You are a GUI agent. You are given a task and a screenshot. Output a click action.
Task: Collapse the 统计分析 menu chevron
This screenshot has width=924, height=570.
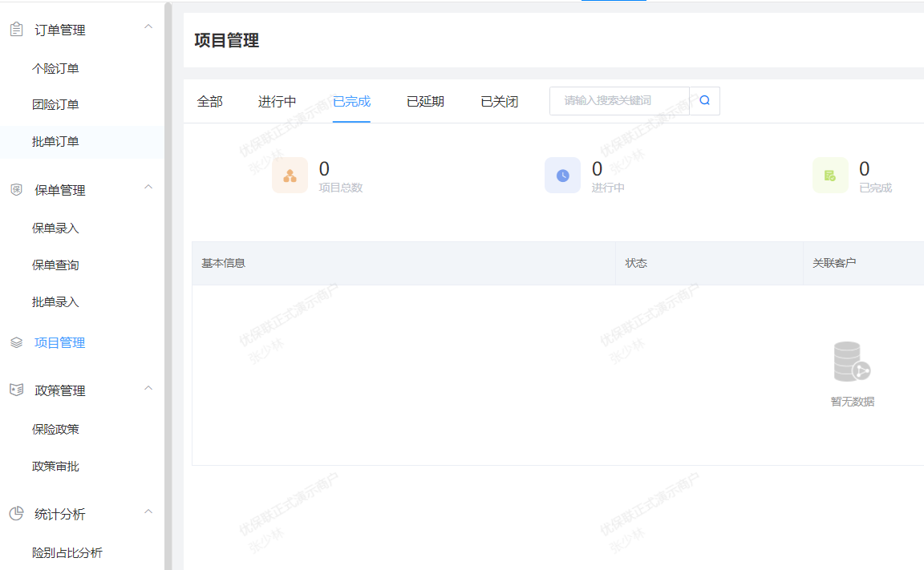coord(148,511)
